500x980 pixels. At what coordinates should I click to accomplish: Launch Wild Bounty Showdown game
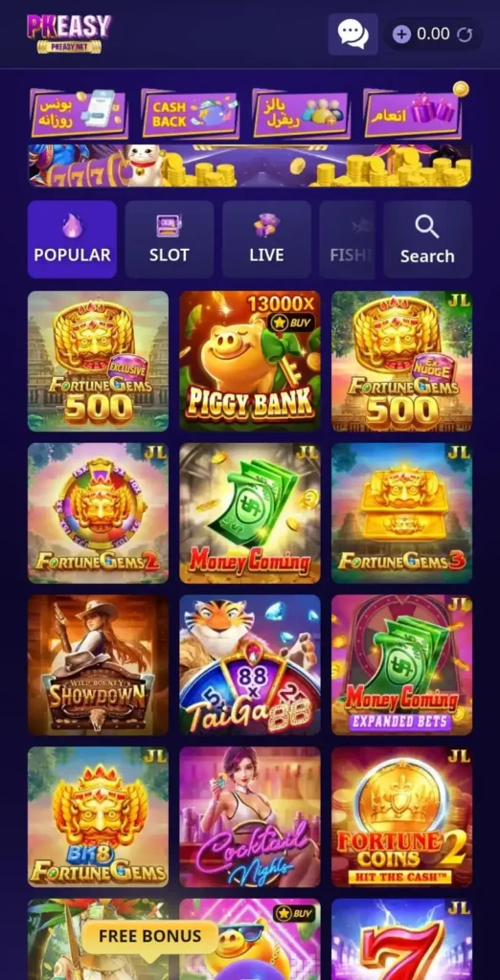[x=98, y=665]
